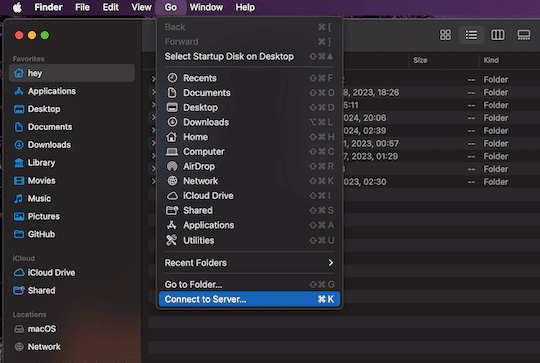Switch to list view in toolbar
Viewport: 540px width, 363px height.
471,35
